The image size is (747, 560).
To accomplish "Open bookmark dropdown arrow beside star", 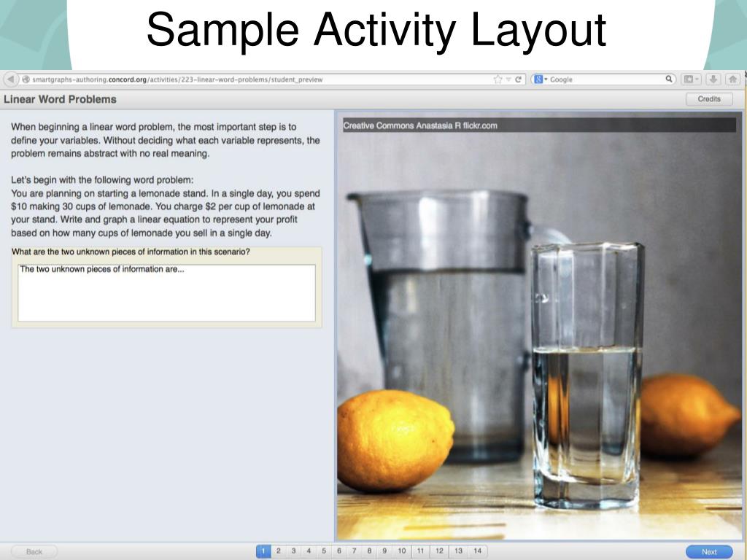I will (508, 79).
